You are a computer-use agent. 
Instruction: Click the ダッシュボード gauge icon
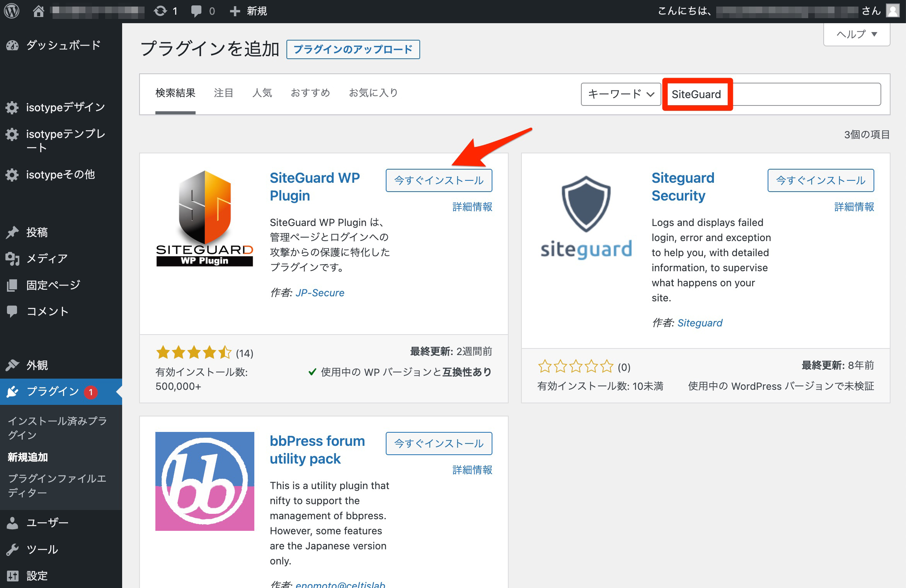pyautogui.click(x=12, y=45)
